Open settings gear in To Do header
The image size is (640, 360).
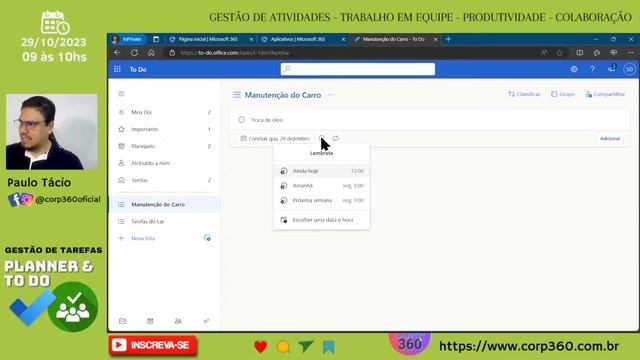pos(574,69)
